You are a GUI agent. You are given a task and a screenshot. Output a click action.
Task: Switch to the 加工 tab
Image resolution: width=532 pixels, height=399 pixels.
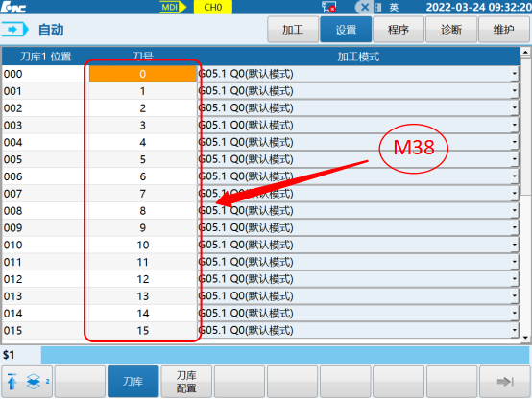tap(293, 30)
